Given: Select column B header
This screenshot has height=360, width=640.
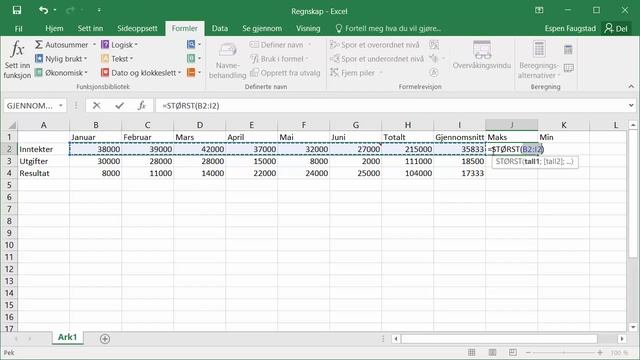Looking at the screenshot, I should coord(96,125).
